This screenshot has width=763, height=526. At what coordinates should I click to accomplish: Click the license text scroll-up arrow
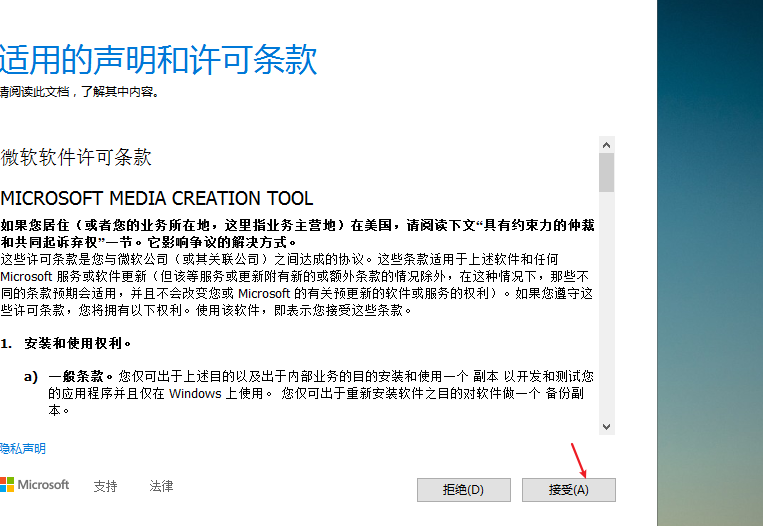(606, 145)
